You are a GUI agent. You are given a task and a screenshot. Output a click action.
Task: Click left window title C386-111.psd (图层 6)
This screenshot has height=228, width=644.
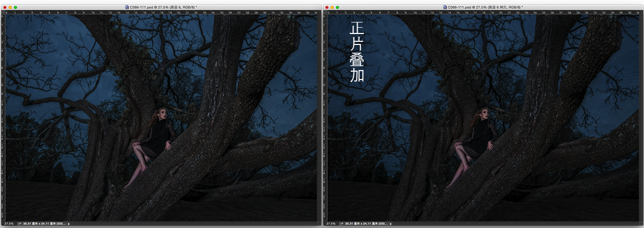164,7
